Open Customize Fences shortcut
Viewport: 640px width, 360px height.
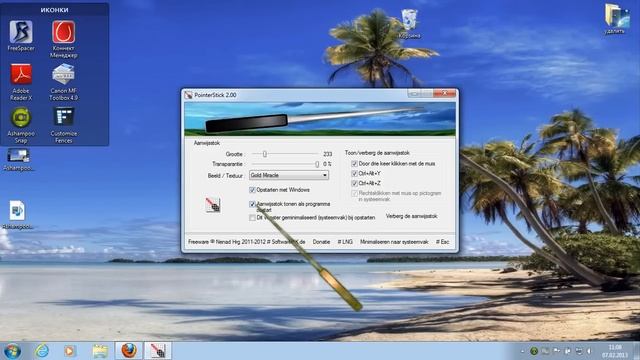[64, 125]
